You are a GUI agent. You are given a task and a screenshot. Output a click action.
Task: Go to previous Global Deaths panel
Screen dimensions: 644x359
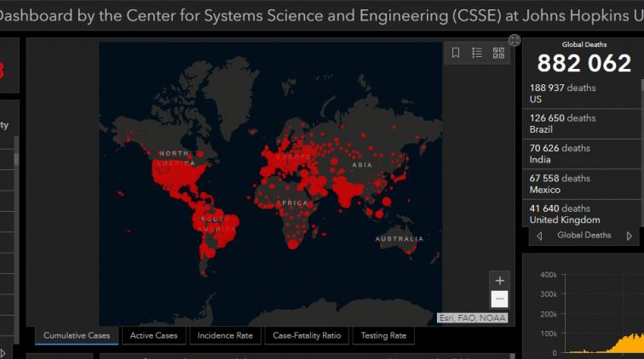539,236
